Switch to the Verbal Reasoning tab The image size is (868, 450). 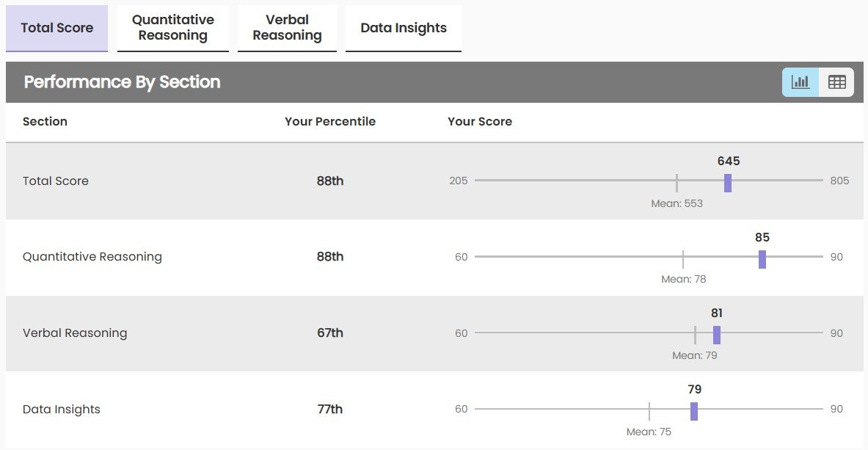287,28
